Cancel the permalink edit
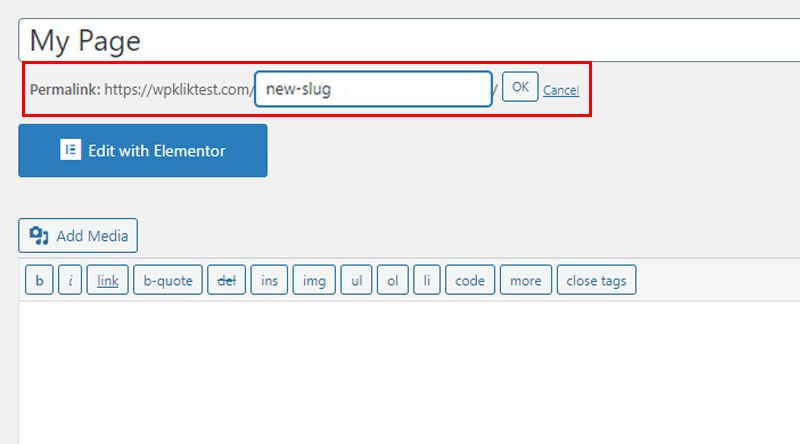 pos(561,90)
